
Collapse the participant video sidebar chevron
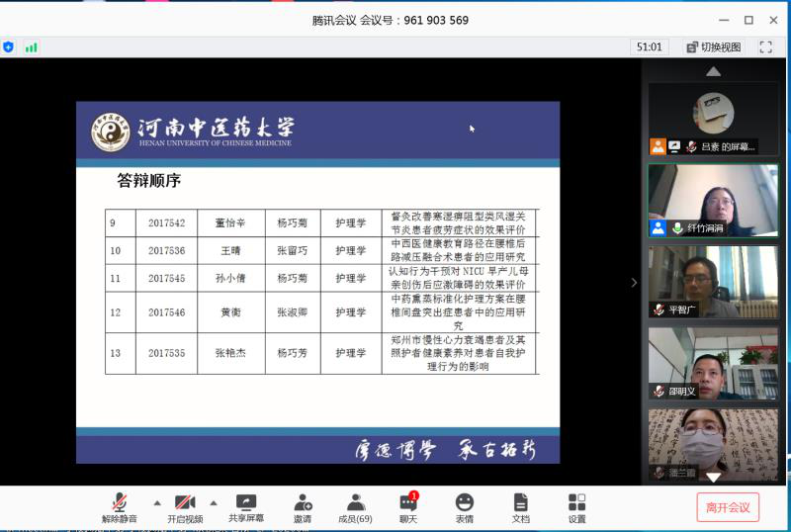tap(635, 283)
